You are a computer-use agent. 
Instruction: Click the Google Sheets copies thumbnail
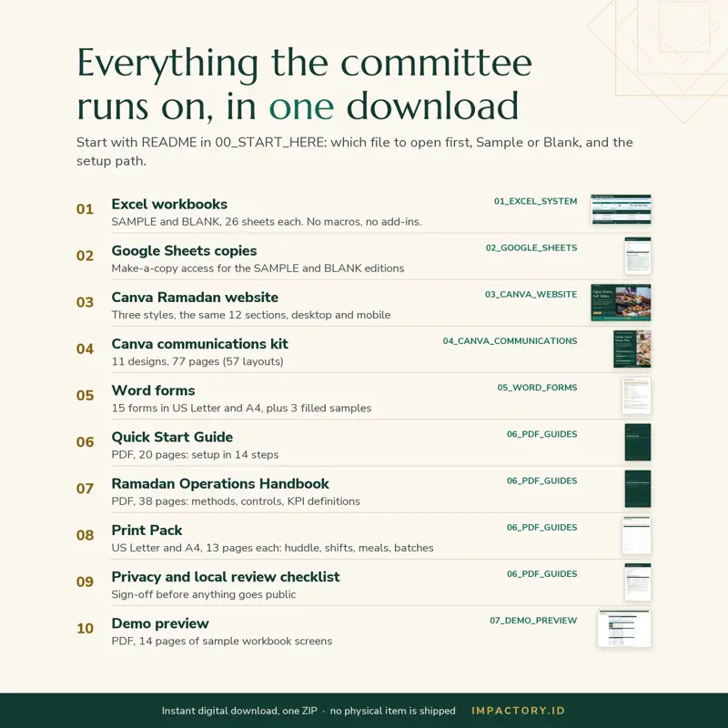coord(638,256)
